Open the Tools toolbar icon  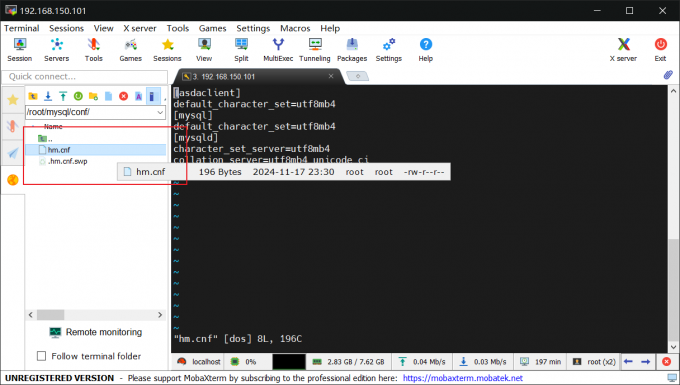coord(94,50)
